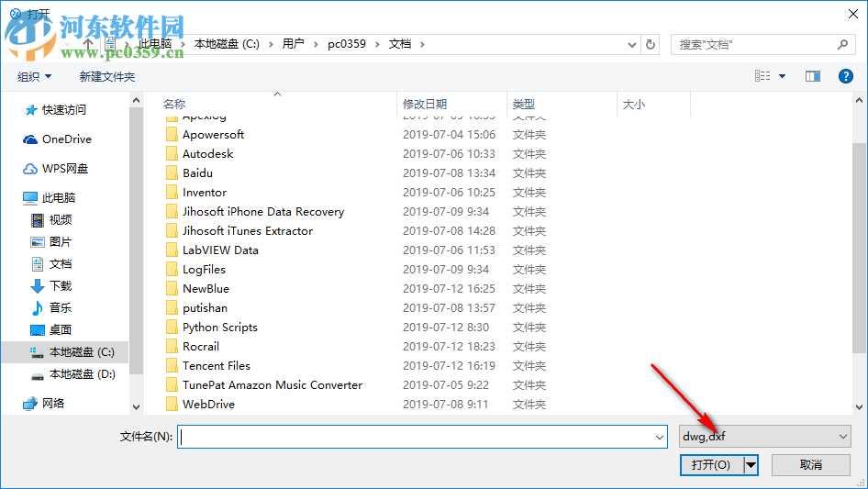Open the 视频 folder icon
Viewport: 868px width, 489px height.
[37, 220]
